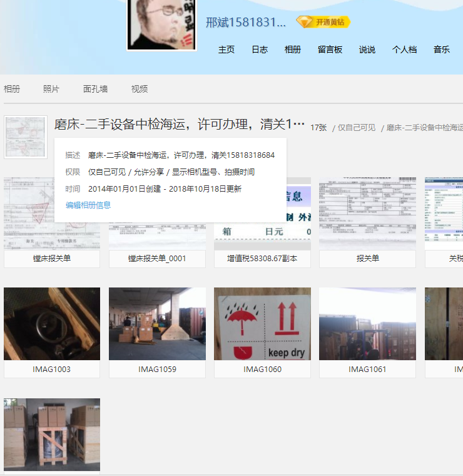Click the caption 镗床报关单_0001
The width and height of the screenshot is (463, 476).
tap(157, 259)
